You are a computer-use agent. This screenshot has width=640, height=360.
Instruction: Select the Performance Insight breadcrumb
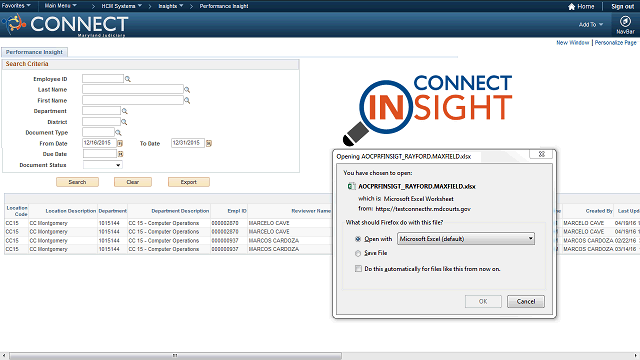point(224,6)
